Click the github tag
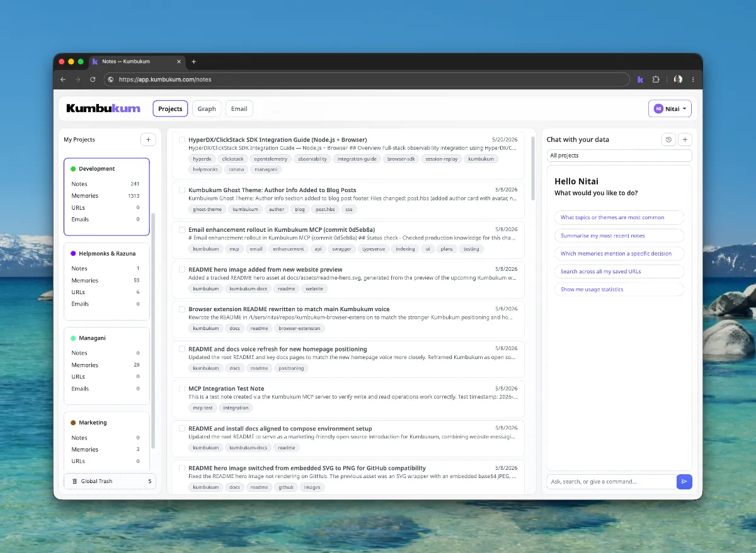Image resolution: width=756 pixels, height=553 pixels. point(286,487)
